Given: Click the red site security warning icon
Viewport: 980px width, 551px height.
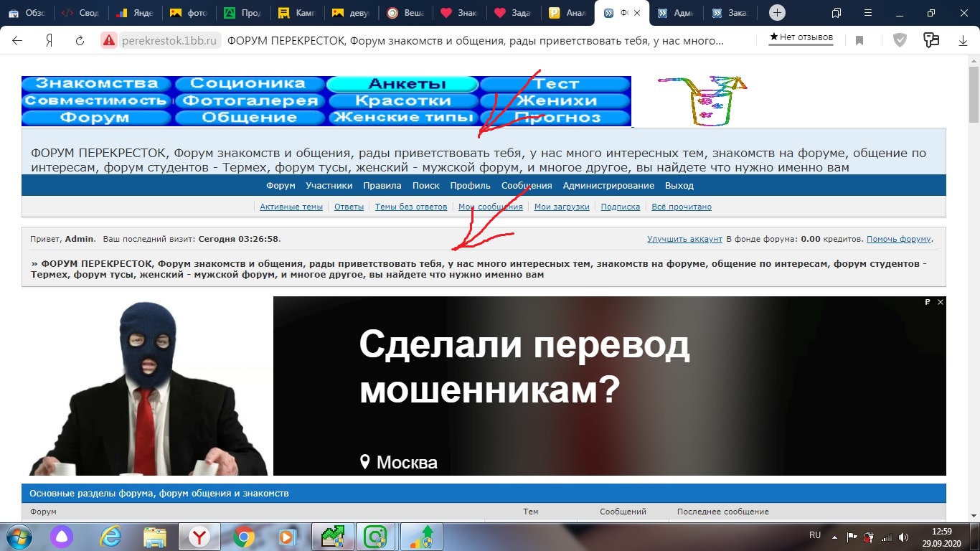Looking at the screenshot, I should 109,41.
